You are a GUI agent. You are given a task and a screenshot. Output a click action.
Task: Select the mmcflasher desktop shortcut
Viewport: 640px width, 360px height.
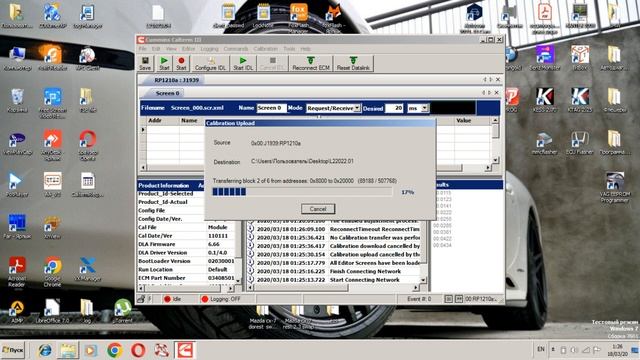coord(544,143)
